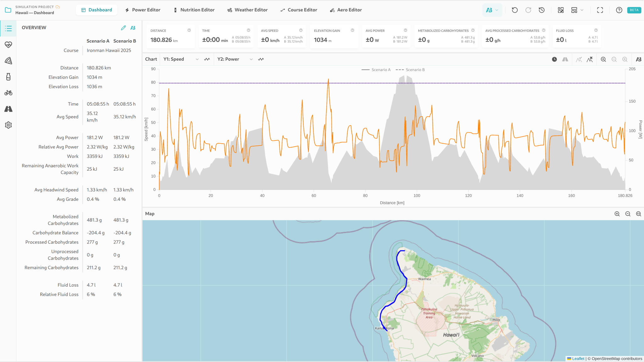644x362 pixels.
Task: Click the BETA badge
Action: click(634, 10)
